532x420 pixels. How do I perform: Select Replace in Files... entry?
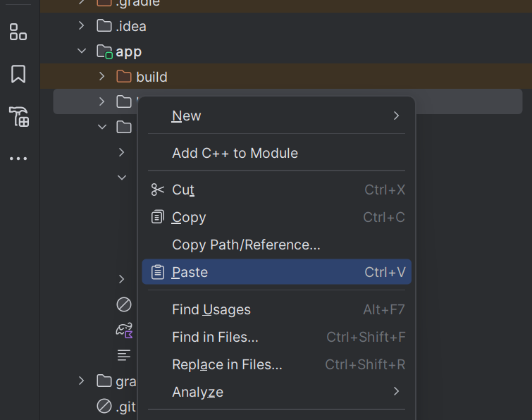pos(227,364)
